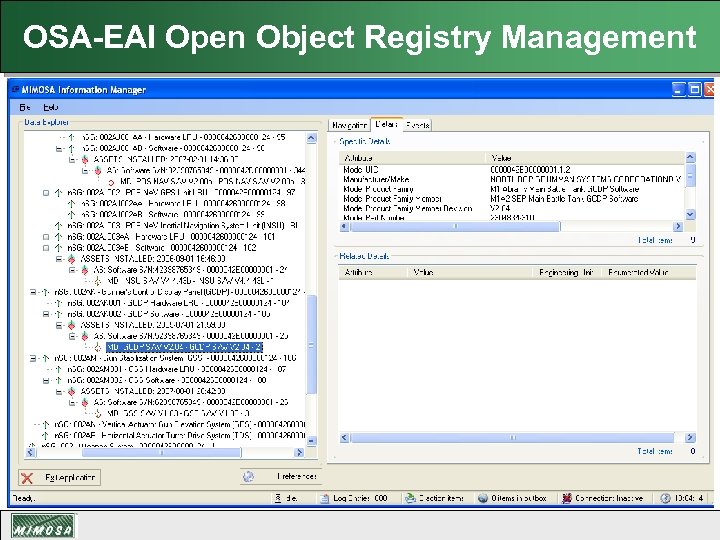Image resolution: width=720 pixels, height=540 pixels.
Task: Click the arrow icon of GSS Hardware LRU row
Action: 58,369
